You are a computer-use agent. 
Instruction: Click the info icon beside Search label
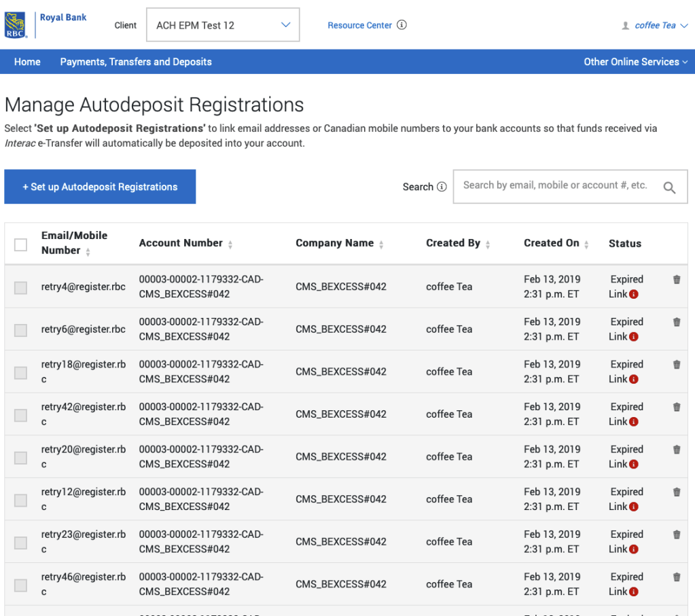[442, 187]
